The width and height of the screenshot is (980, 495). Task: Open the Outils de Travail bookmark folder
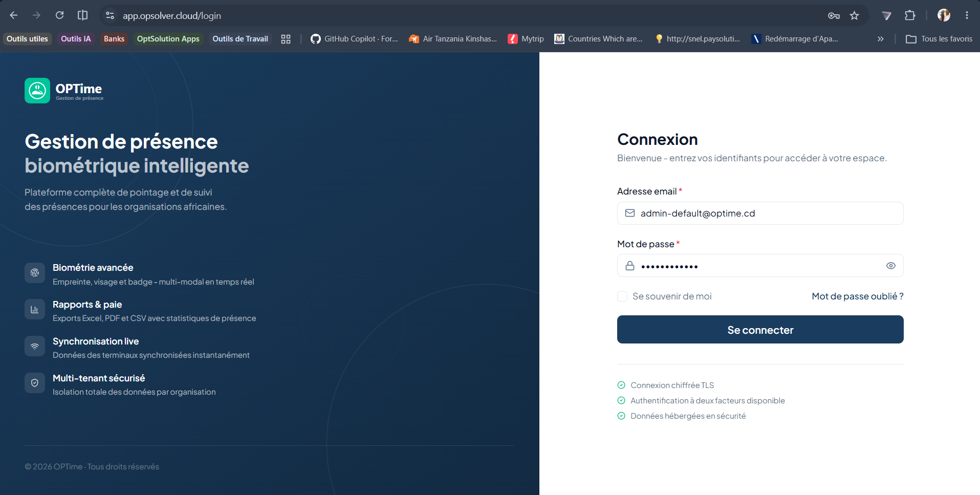[x=240, y=39]
